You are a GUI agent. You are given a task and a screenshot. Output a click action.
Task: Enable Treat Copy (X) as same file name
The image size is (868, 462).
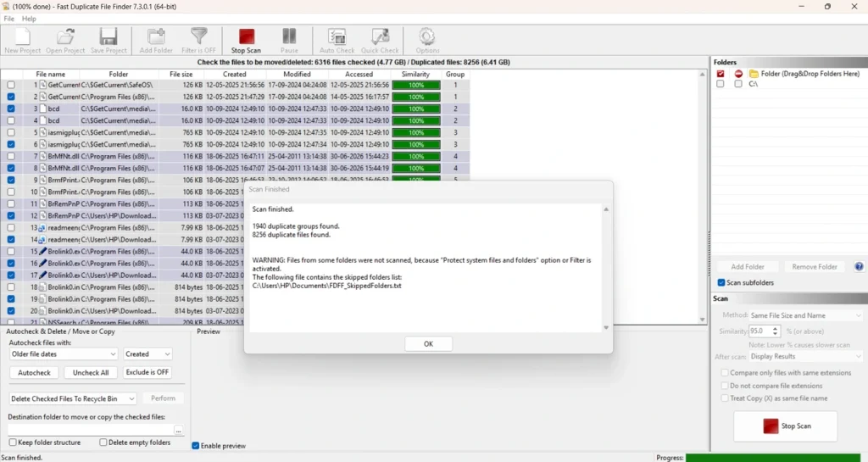pyautogui.click(x=725, y=398)
